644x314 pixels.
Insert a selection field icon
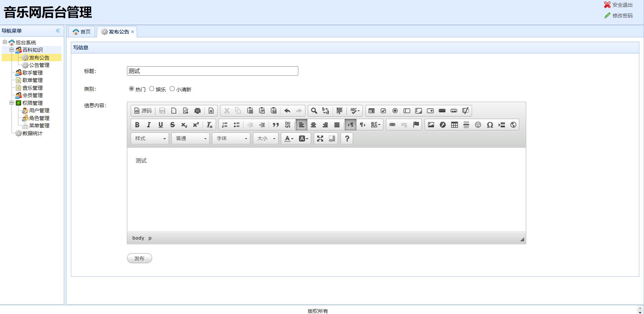click(x=430, y=111)
